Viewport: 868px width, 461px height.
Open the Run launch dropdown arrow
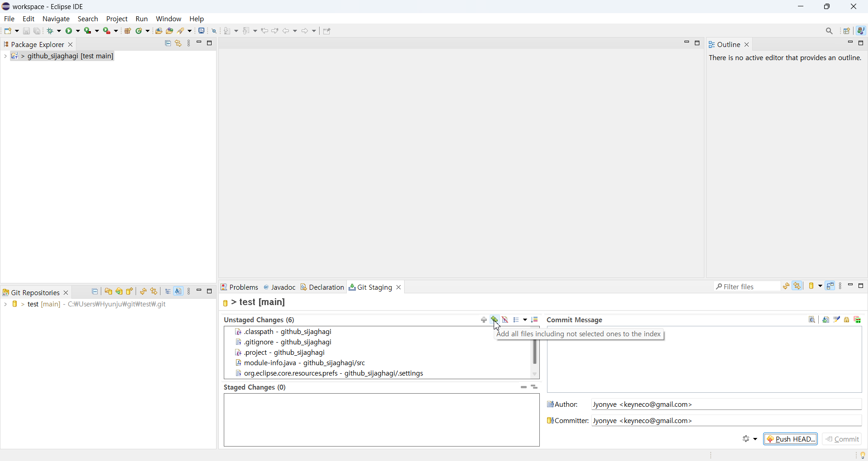pos(78,31)
